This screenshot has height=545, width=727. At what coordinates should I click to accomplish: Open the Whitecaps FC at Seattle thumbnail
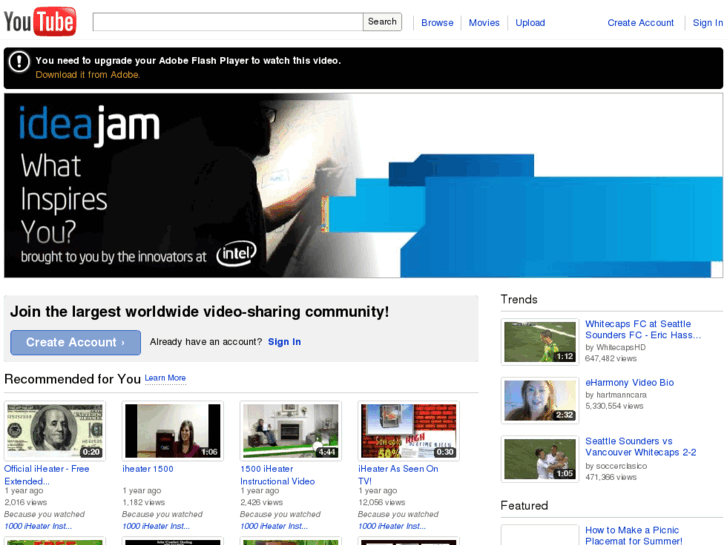click(x=540, y=342)
